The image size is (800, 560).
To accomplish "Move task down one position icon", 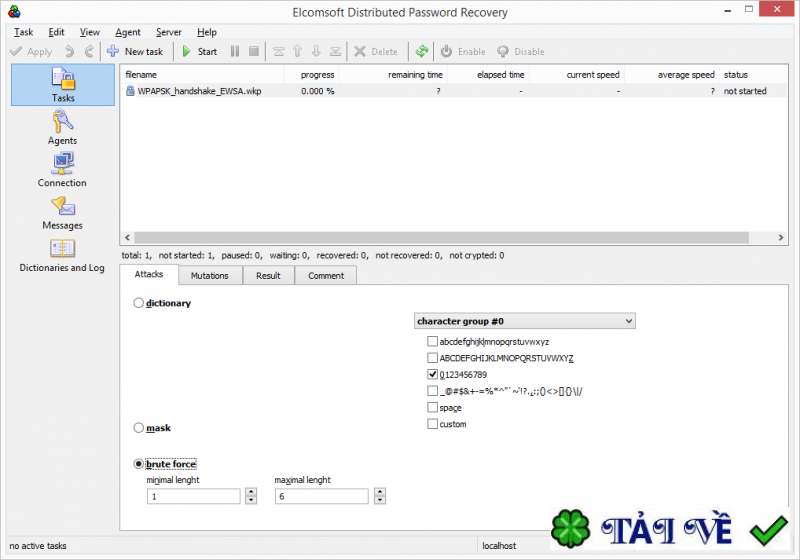I will pyautogui.click(x=316, y=52).
